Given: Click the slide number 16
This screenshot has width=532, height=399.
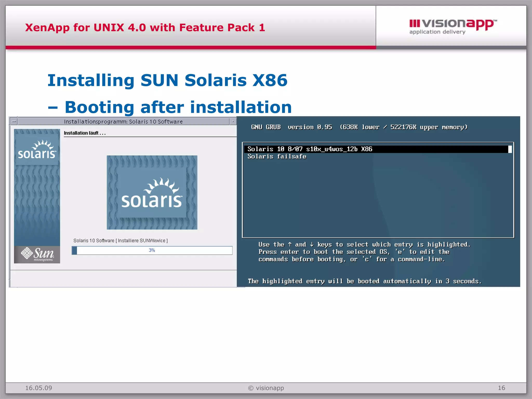Looking at the screenshot, I should [x=501, y=388].
